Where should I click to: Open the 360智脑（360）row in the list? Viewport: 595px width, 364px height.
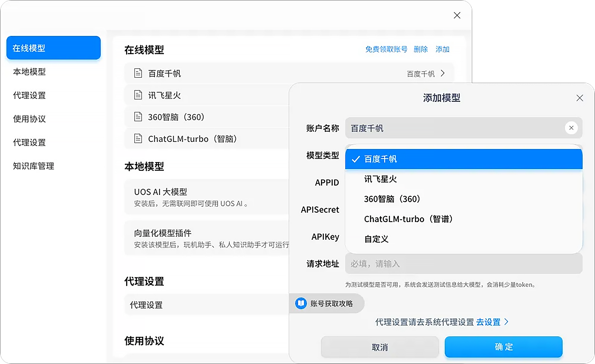(x=207, y=117)
